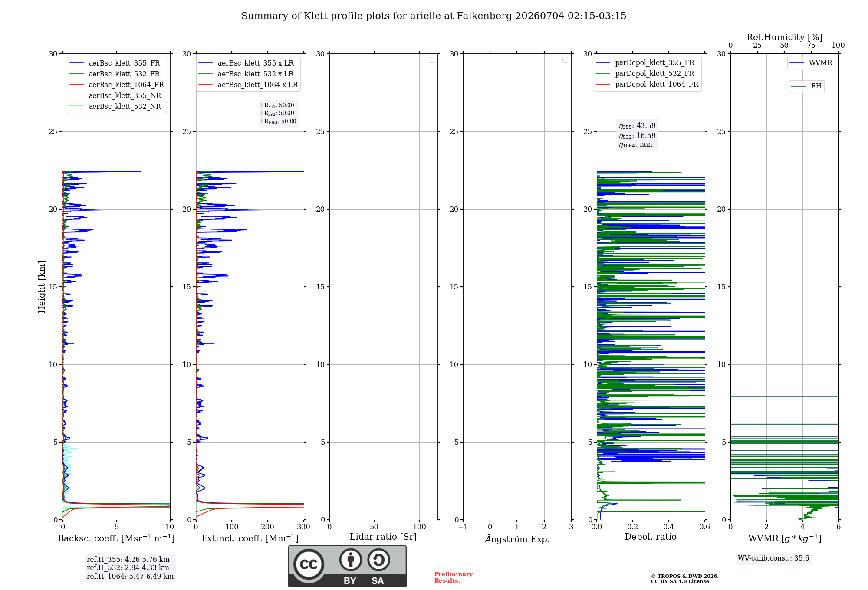
Task: Click the Creative Commons CC logo icon
Action: pyautogui.click(x=309, y=564)
